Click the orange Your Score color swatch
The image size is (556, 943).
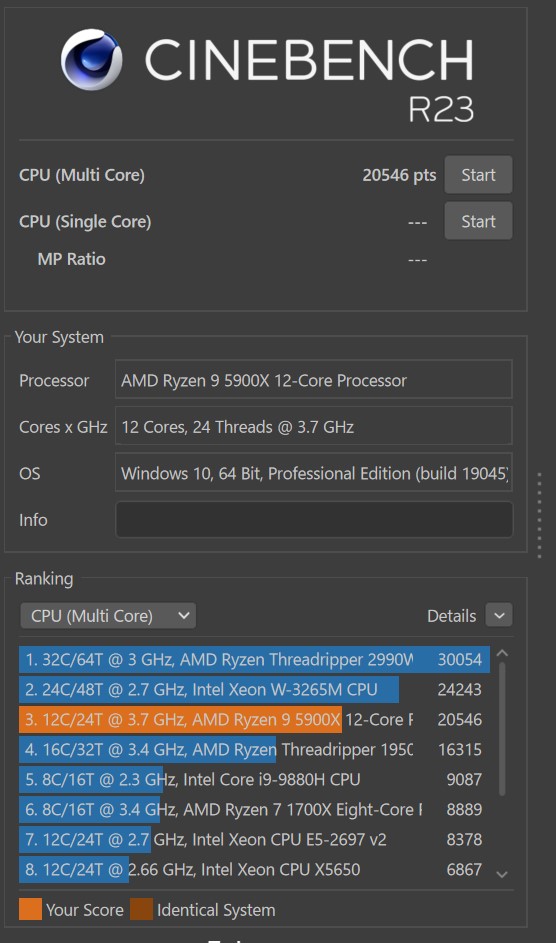pos(31,909)
